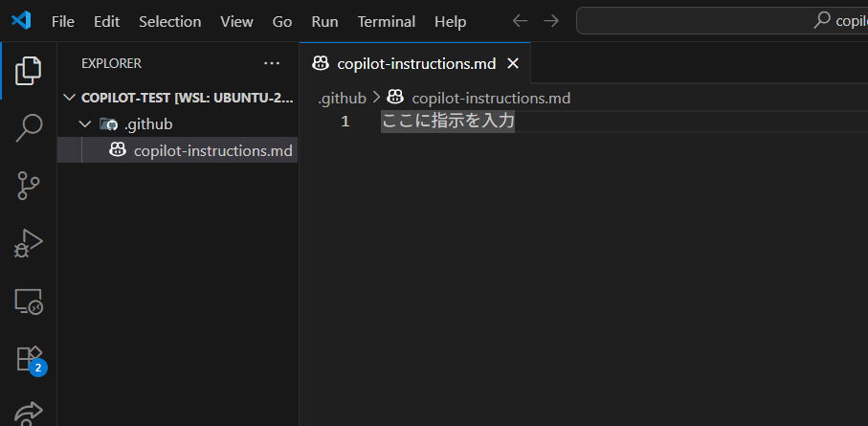Open the Explorer view in activity bar
Viewport: 868px width, 426px height.
tap(29, 70)
